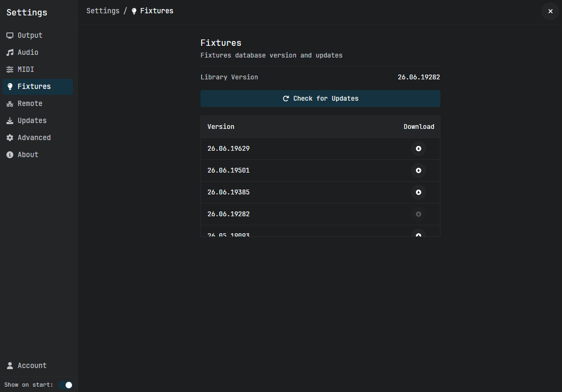Close the Settings window
Viewport: 562px width, 392px height.
tap(550, 11)
